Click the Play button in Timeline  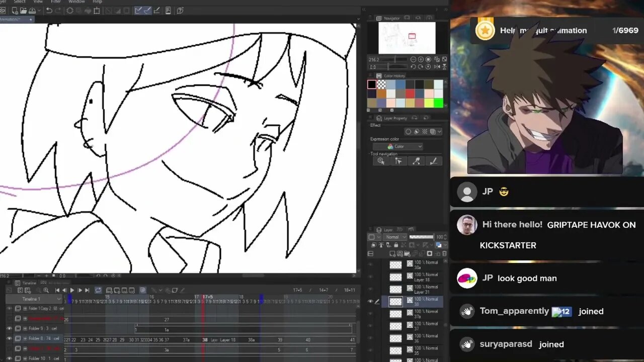click(72, 290)
